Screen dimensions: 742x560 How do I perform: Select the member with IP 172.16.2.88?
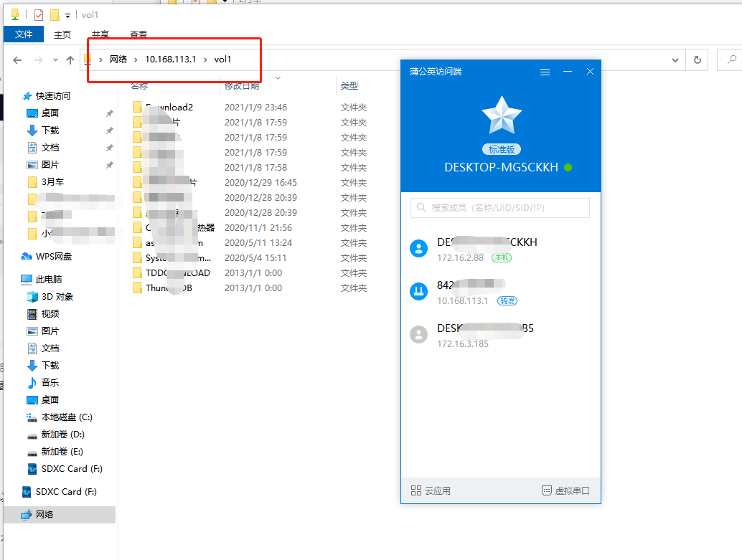[501, 249]
